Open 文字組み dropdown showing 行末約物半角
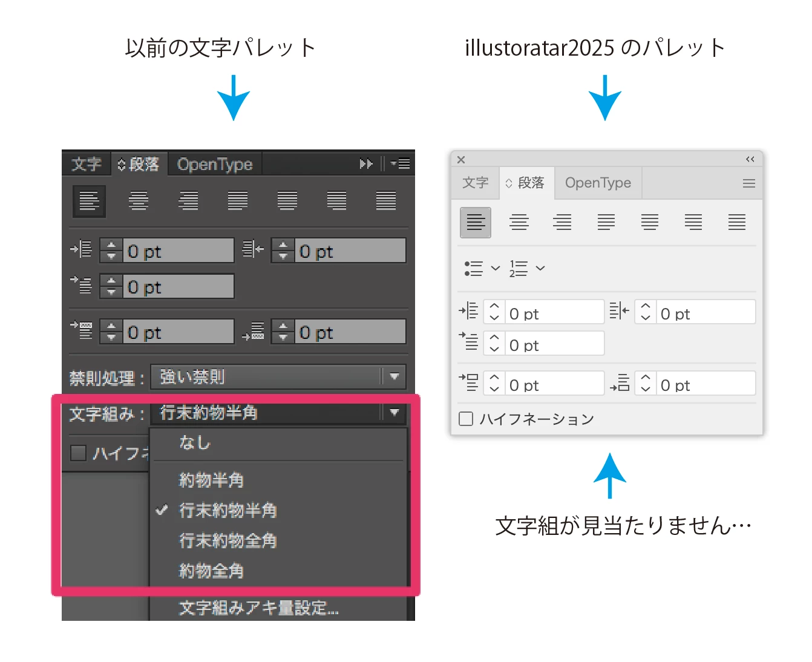Screen dimensions: 812x662 [x=278, y=413]
